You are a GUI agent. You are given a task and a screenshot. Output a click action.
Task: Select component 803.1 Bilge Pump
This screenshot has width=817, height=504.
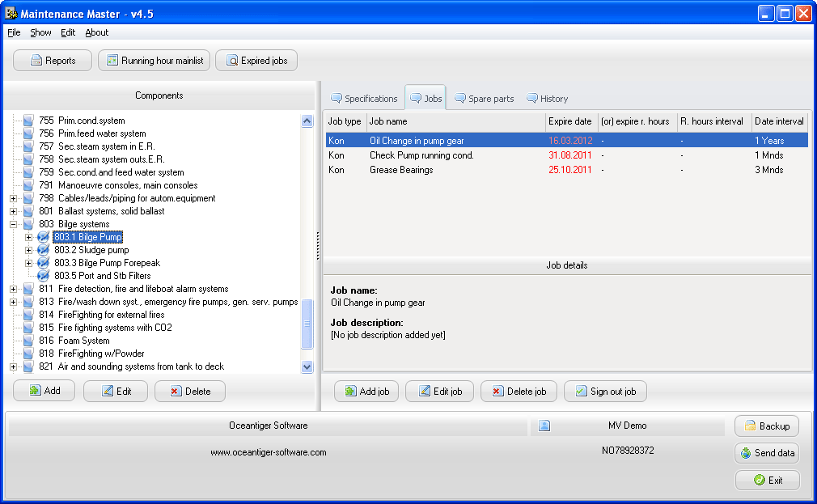pyautogui.click(x=87, y=237)
